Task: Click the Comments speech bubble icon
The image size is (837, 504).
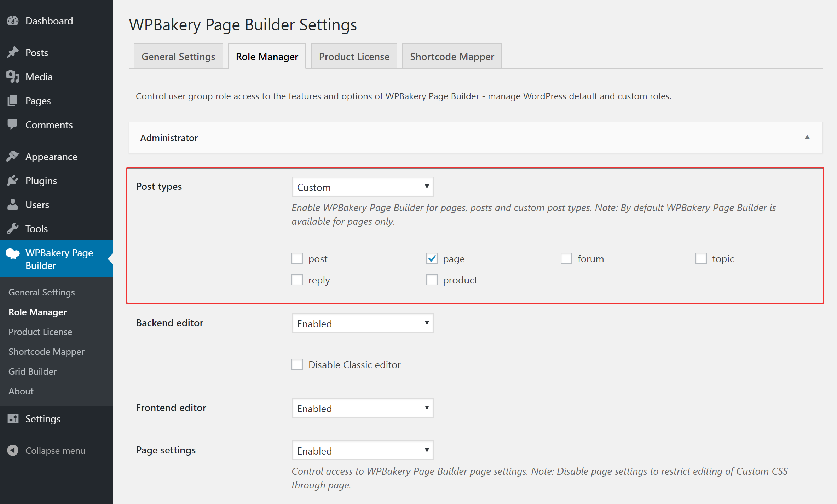Action: click(13, 125)
